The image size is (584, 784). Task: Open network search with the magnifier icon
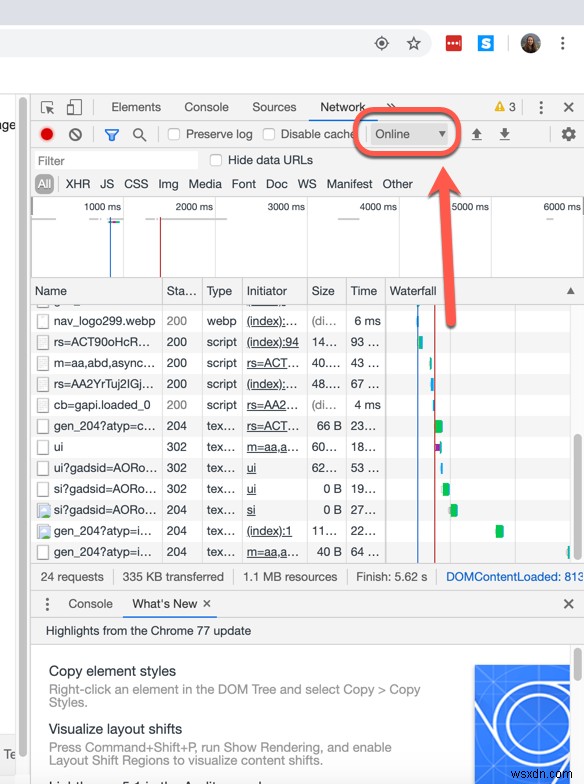(140, 134)
